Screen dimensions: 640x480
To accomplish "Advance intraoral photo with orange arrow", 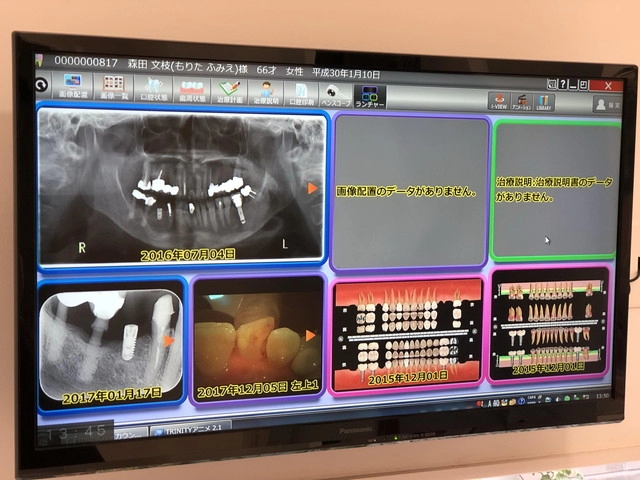I will coord(310,336).
